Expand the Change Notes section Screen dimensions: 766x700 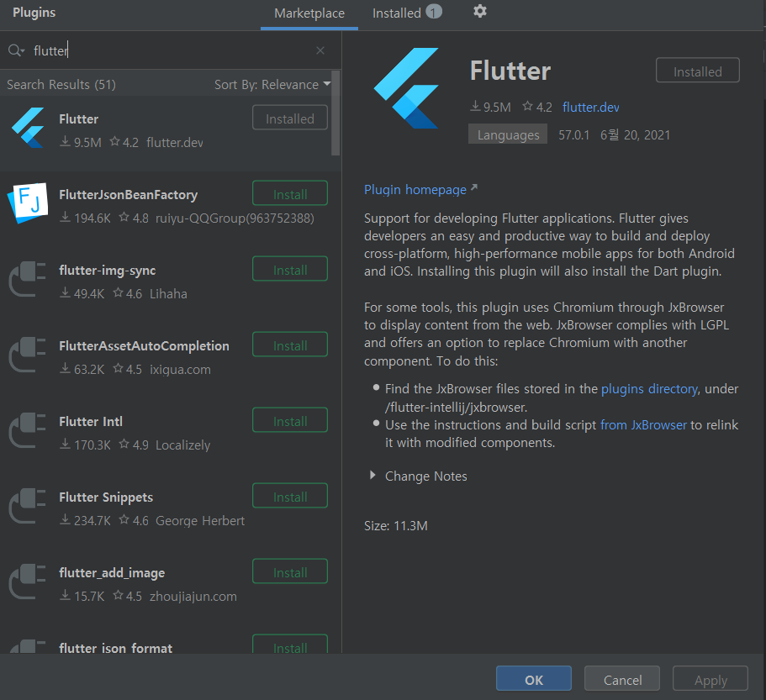[x=372, y=475]
